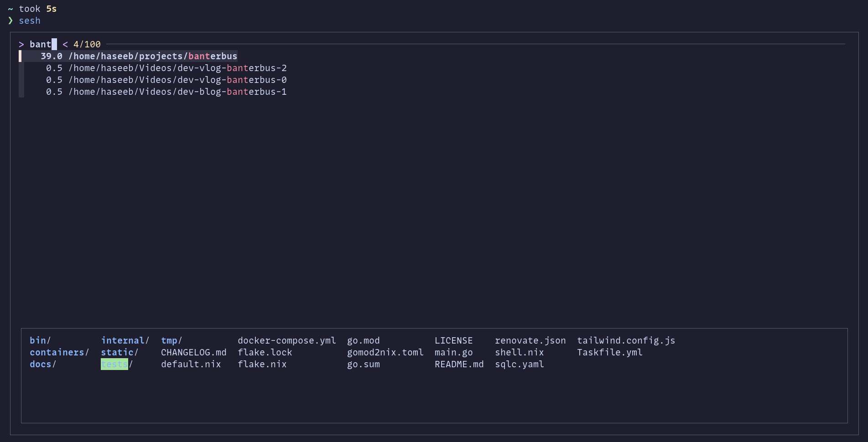The height and width of the screenshot is (442, 868).
Task: Click the 39.0 score value
Action: click(x=52, y=56)
